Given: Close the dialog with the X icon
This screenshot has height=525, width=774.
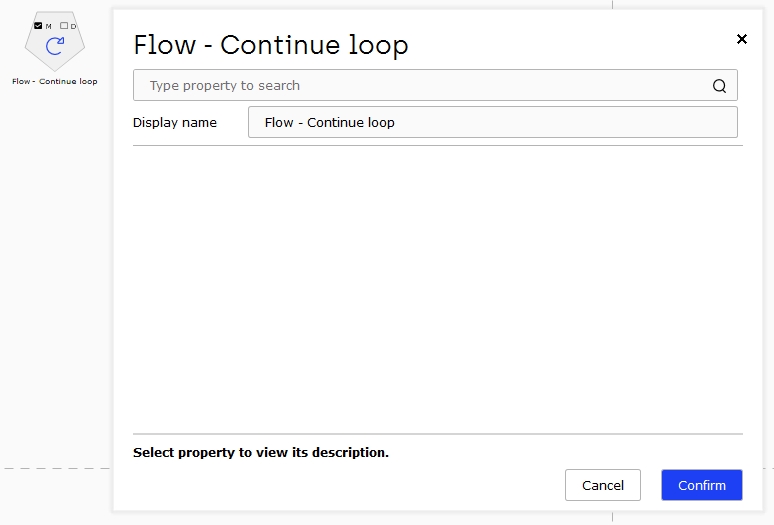Looking at the screenshot, I should (741, 39).
